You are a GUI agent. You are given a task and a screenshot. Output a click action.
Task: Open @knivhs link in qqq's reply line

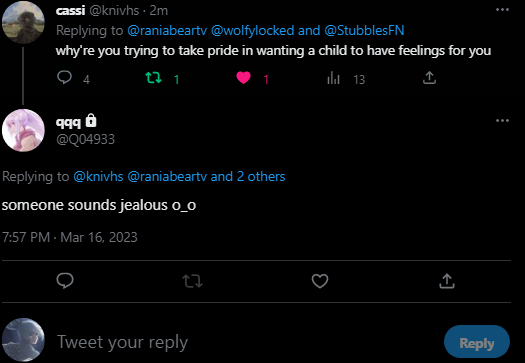tap(98, 176)
